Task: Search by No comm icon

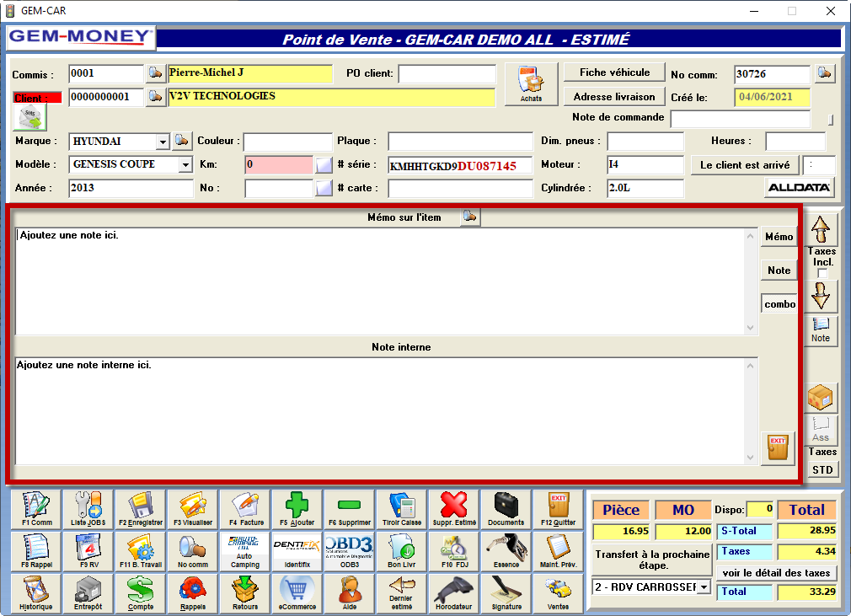Action: click(x=193, y=551)
